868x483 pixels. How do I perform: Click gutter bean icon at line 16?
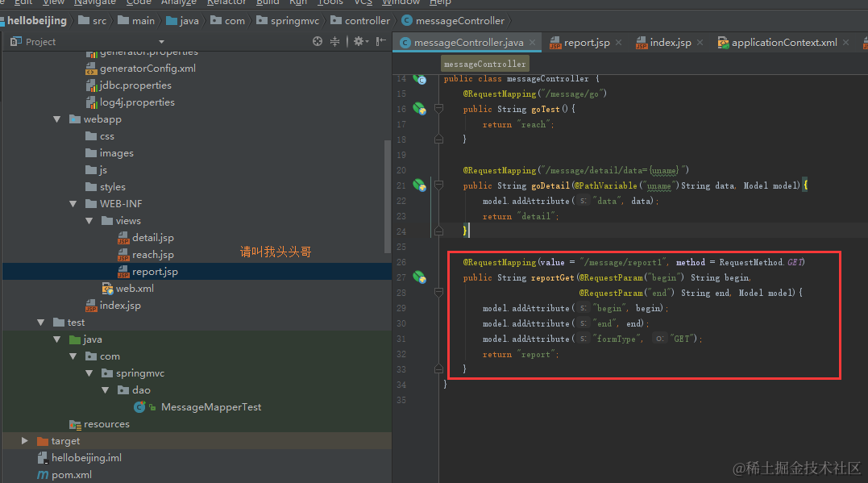click(419, 109)
